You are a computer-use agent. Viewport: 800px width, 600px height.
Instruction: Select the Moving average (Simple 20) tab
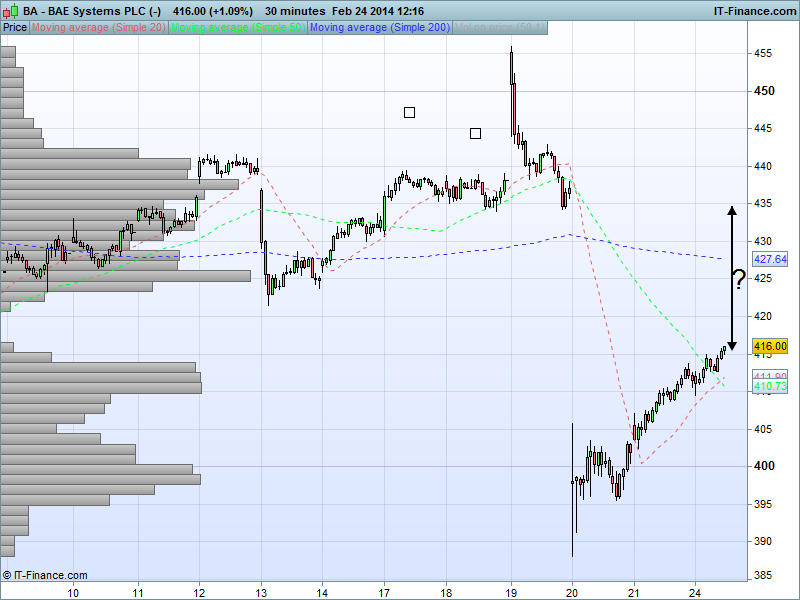tap(99, 27)
